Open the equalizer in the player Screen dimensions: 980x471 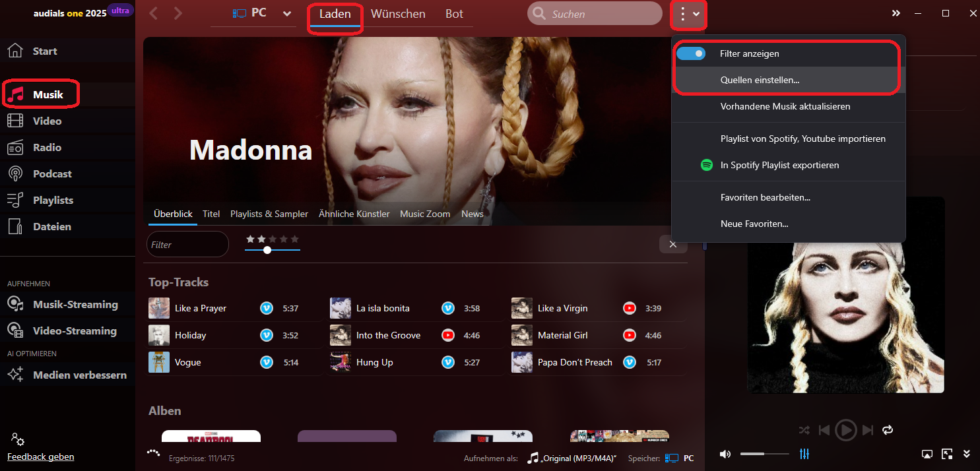coord(804,454)
